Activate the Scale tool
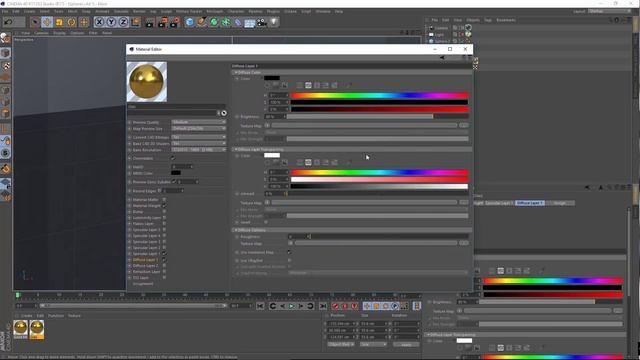Image resolution: width=640 pixels, height=360 pixels. 59,22
